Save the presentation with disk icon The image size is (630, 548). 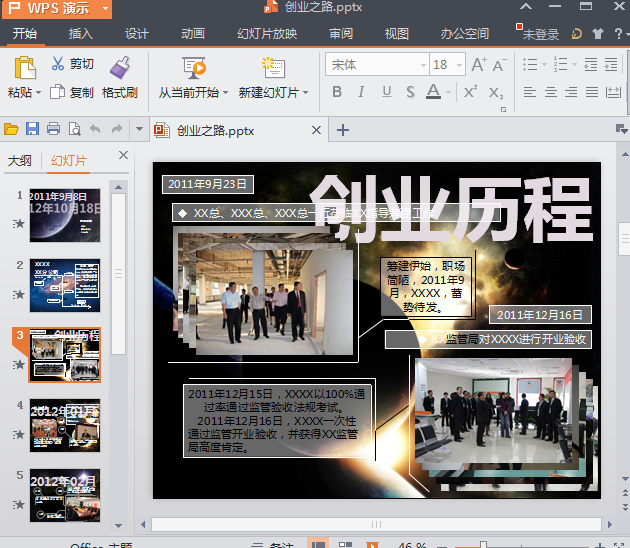[x=32, y=129]
